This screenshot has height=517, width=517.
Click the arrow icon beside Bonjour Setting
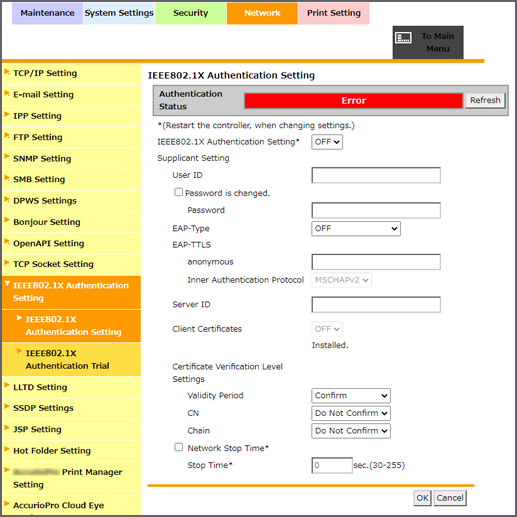pyautogui.click(x=7, y=220)
